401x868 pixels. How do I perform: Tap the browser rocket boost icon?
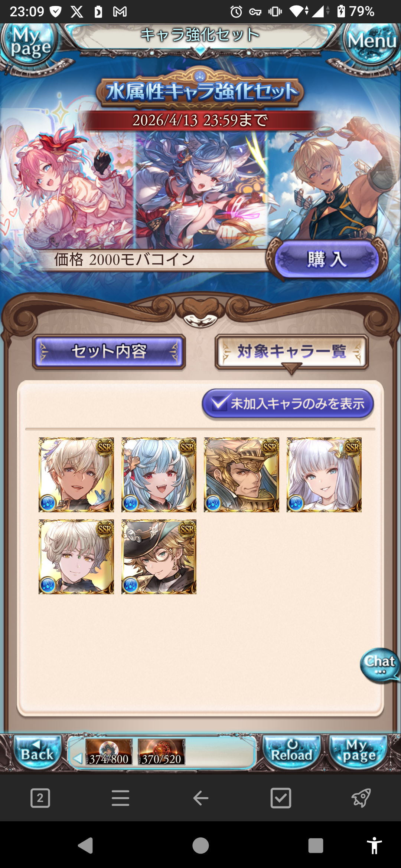coord(361,798)
